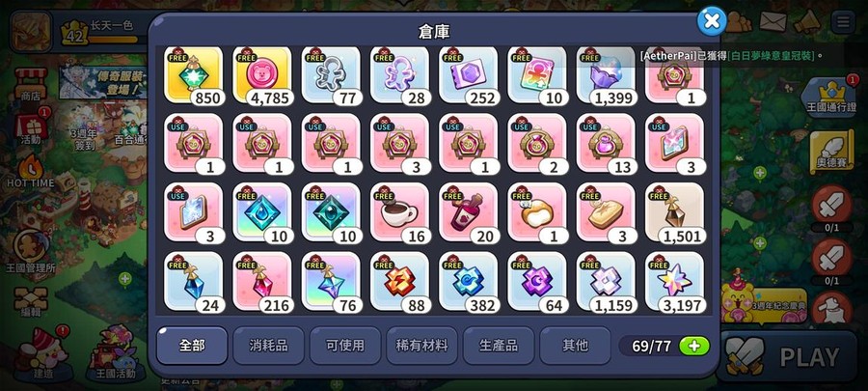This screenshot has width=868, height=391.
Task: Open the 可使用 tab
Action: pos(345,346)
